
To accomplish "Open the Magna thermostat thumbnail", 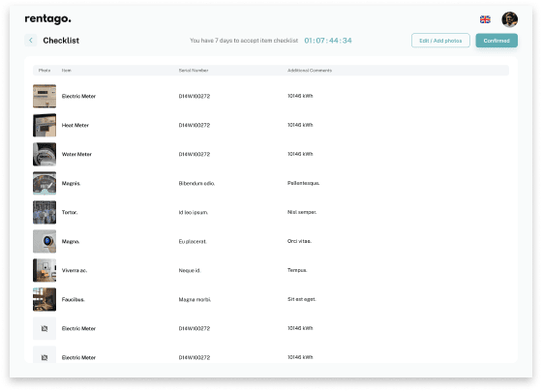I will (45, 241).
